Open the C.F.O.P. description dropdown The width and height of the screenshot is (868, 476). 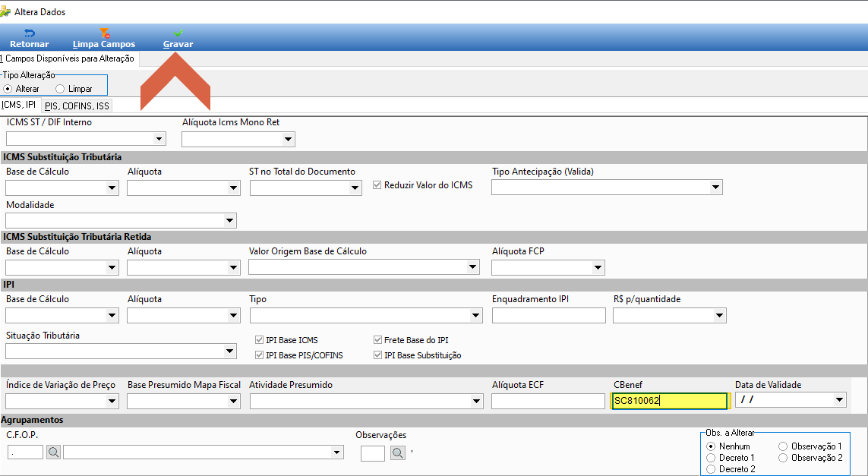coord(336,452)
